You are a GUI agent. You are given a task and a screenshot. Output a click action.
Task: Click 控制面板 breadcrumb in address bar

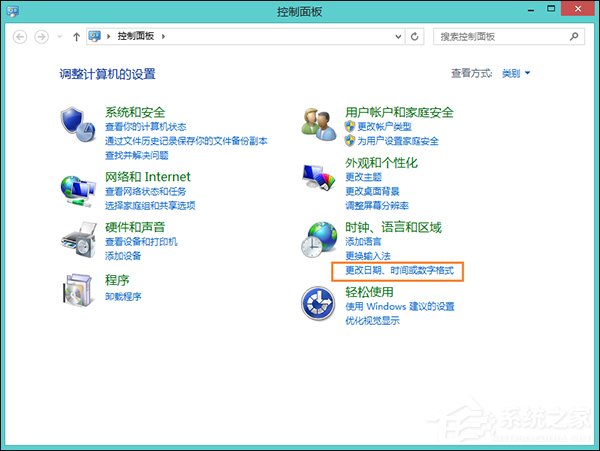tap(135, 36)
